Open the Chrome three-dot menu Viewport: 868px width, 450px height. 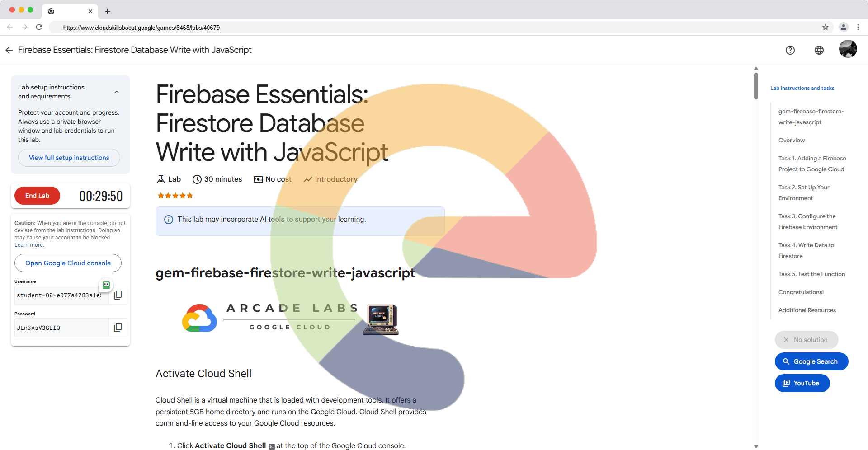(x=858, y=28)
